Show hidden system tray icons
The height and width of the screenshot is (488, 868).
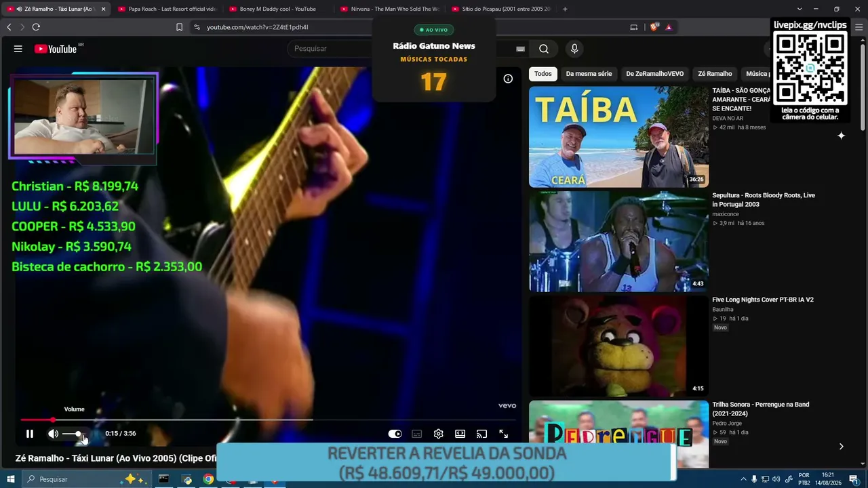[743, 479]
